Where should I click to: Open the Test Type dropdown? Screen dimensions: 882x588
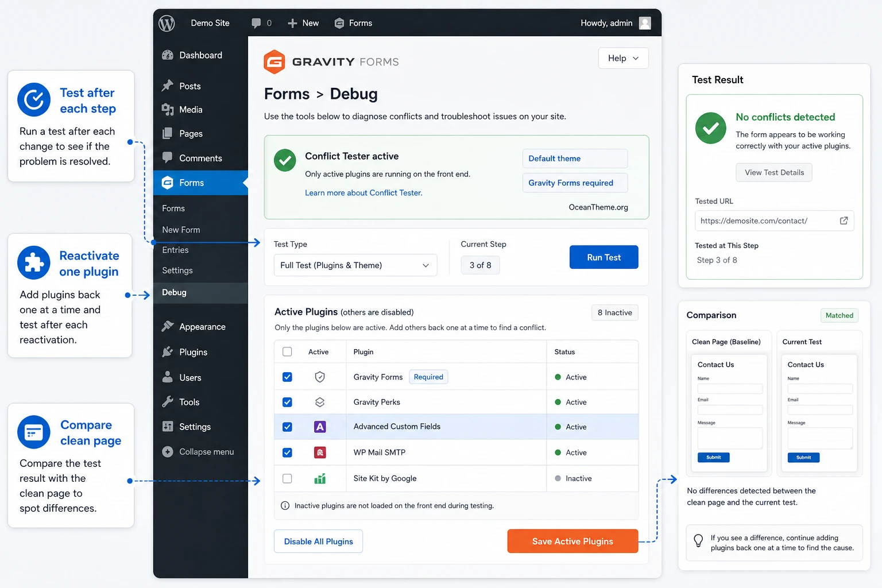[x=355, y=265]
